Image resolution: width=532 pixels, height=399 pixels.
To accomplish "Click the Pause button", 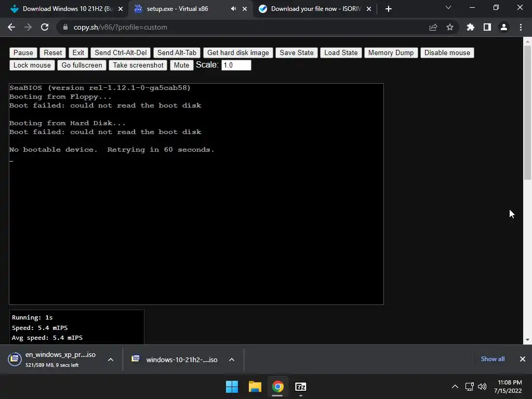I will coord(23,52).
